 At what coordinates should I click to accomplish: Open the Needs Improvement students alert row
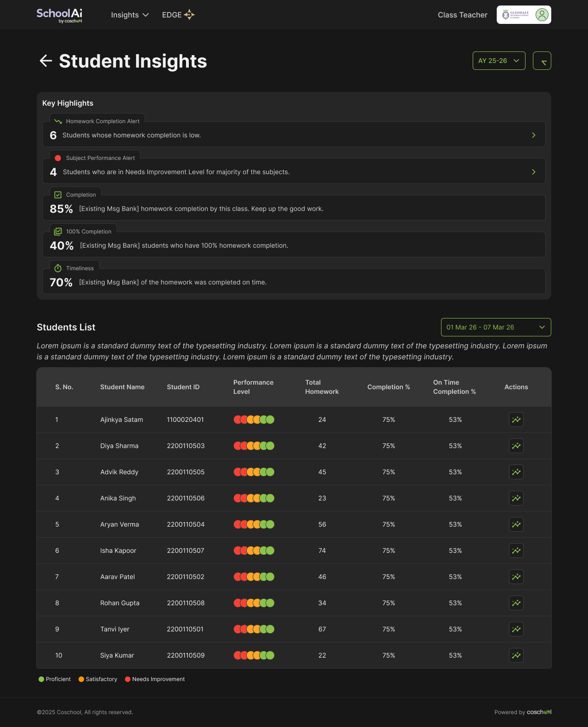point(294,171)
